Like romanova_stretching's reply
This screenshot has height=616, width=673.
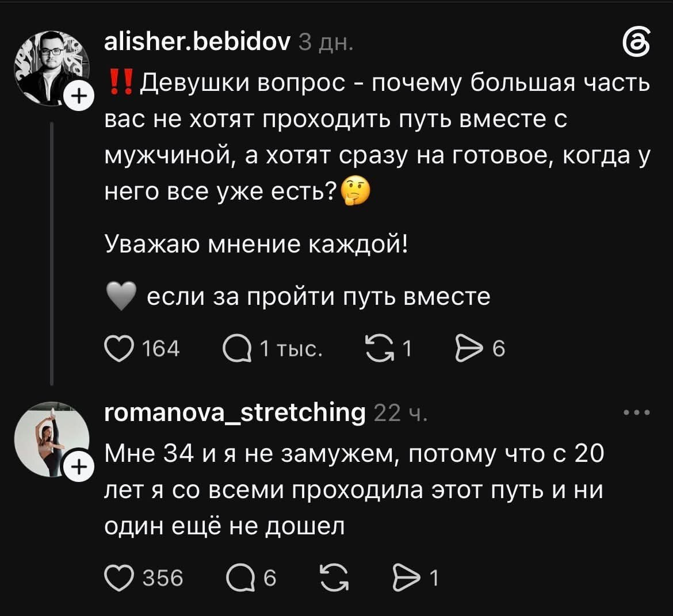119,578
